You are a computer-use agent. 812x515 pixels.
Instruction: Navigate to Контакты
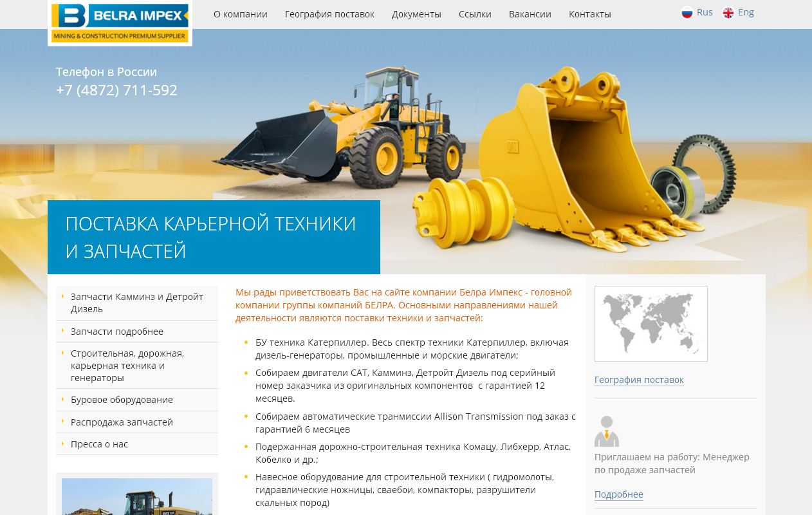590,14
